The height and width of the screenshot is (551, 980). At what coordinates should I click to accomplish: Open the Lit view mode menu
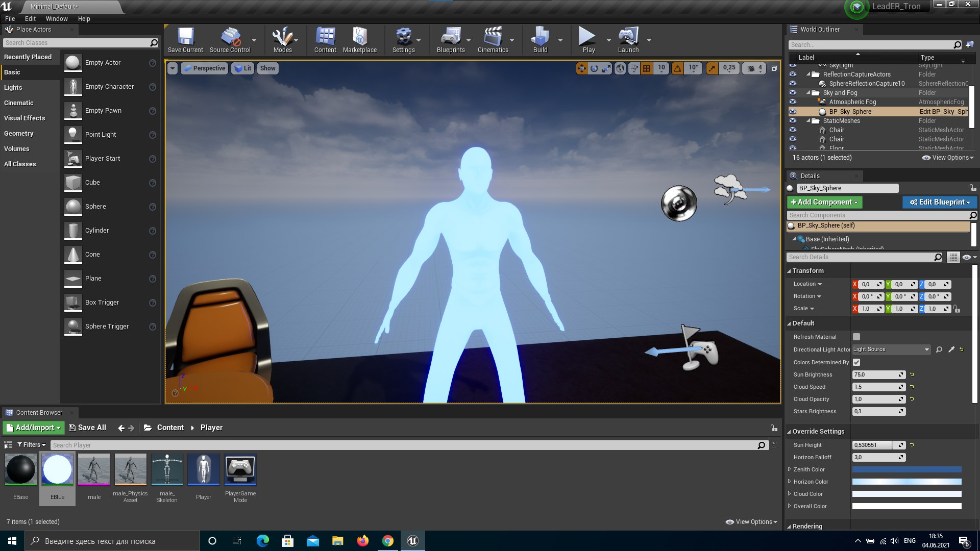pyautogui.click(x=242, y=68)
